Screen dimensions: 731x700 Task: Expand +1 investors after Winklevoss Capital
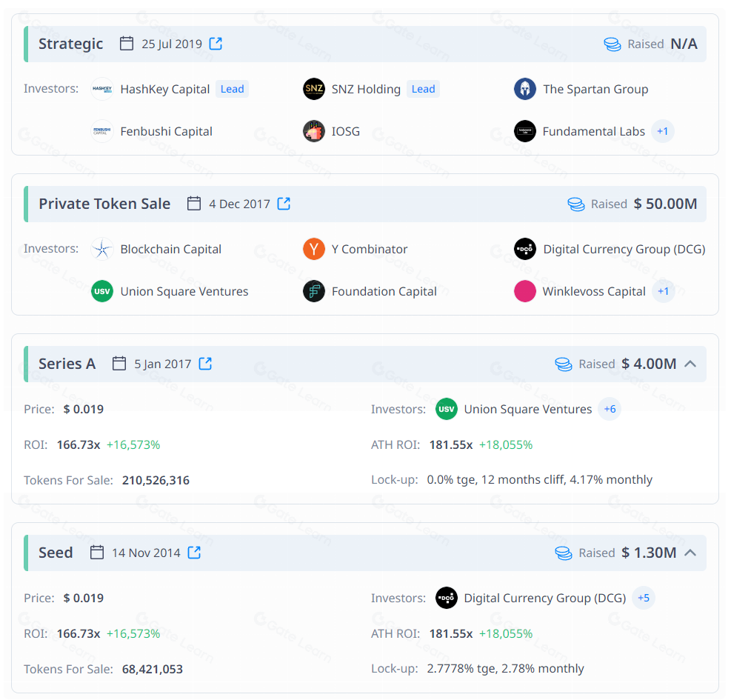pos(663,291)
